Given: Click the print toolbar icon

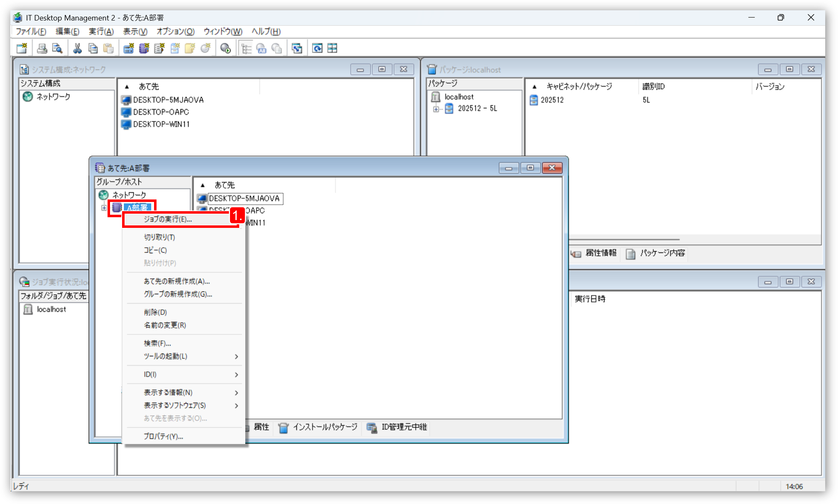Looking at the screenshot, I should tap(42, 48).
